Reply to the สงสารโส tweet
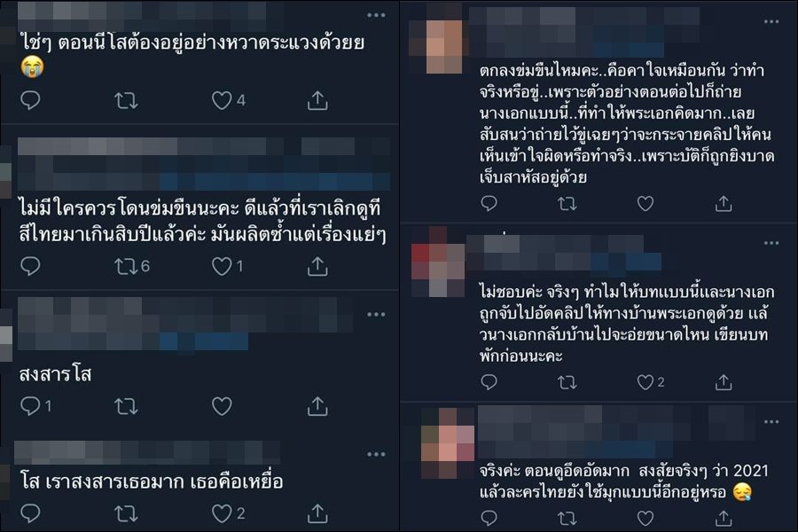The image size is (798, 532). pos(30,406)
